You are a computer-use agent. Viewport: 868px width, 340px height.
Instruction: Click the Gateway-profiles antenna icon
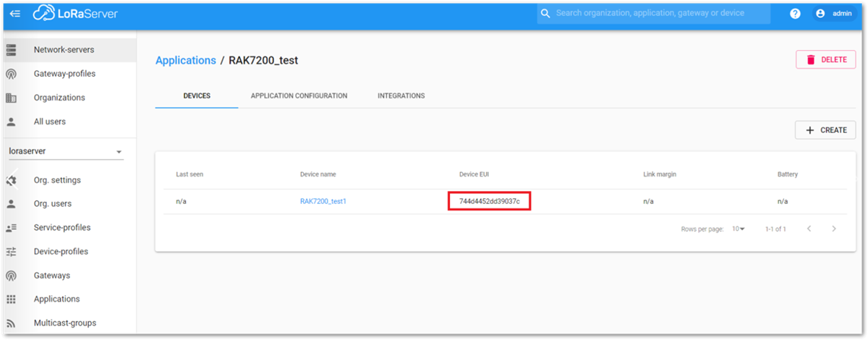click(11, 74)
